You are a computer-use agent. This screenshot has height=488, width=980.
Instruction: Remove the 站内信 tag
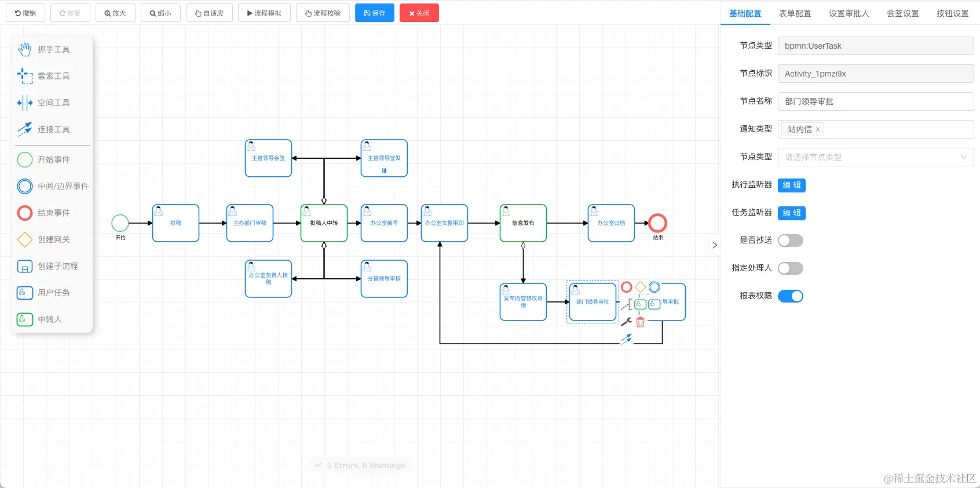818,129
